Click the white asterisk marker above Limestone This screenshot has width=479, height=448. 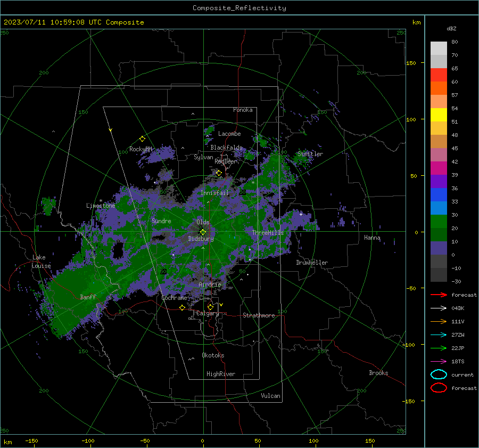pos(101,201)
